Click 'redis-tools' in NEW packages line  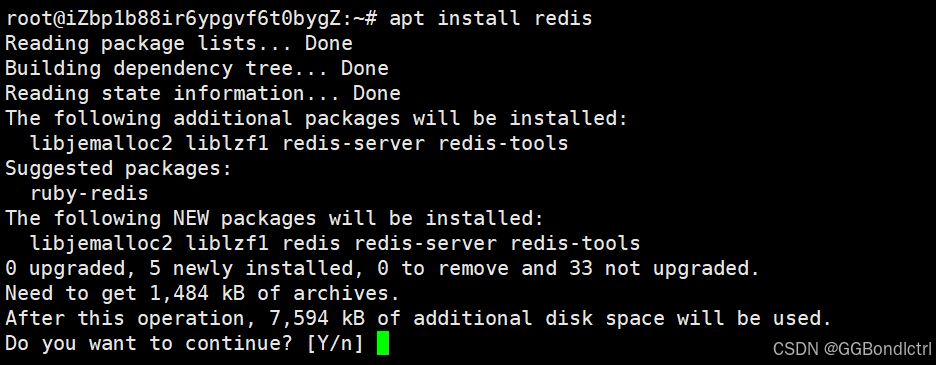coord(575,244)
